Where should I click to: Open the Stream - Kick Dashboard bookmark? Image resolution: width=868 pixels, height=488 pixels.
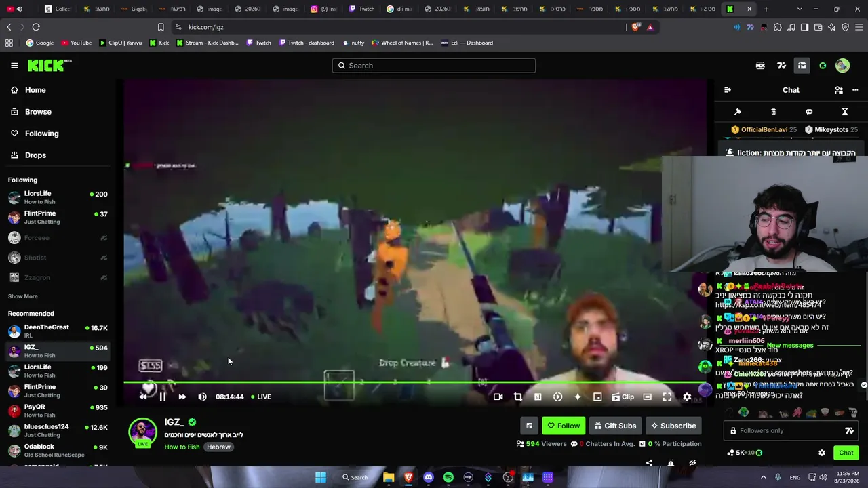[208, 43]
